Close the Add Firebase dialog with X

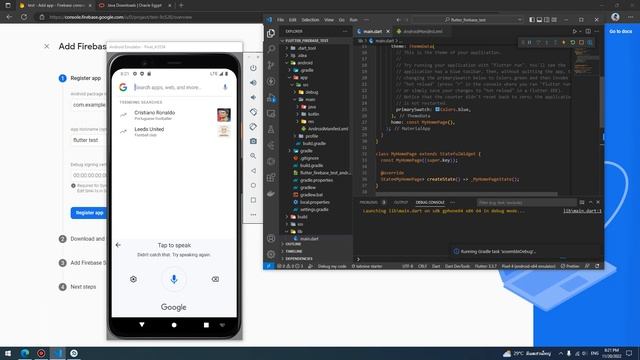(x=47, y=47)
